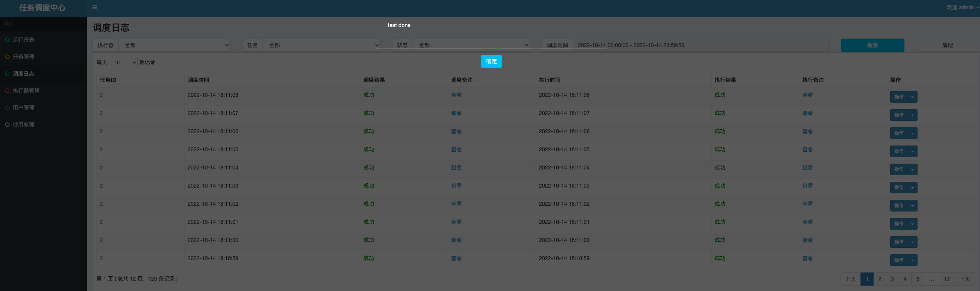Open the 任务 filter dropdown
The image size is (980, 291).
tap(321, 45)
